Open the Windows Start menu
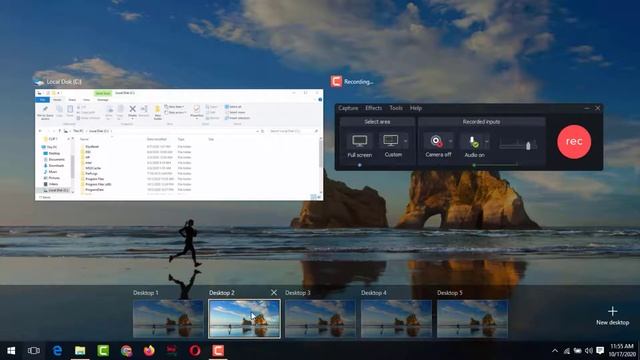The width and height of the screenshot is (640, 360). (11, 351)
